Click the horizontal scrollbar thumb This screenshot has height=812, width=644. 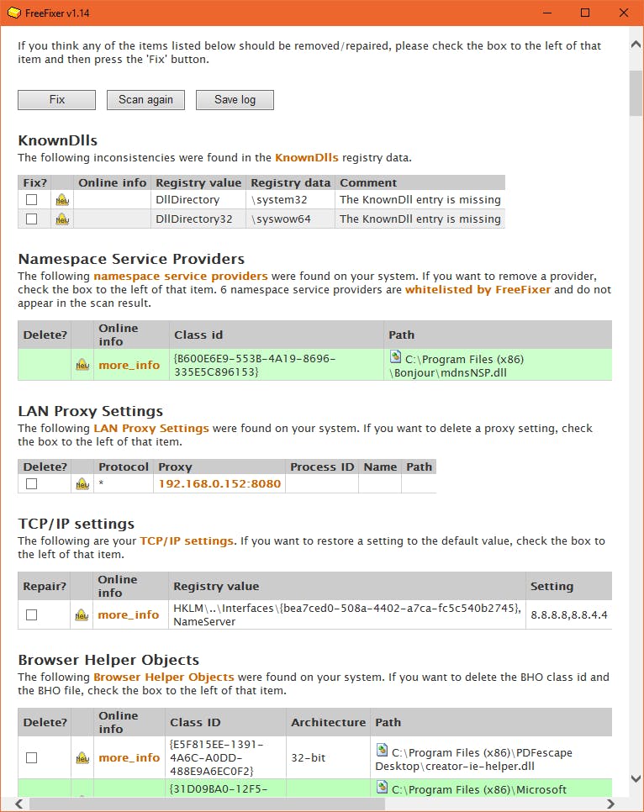click(x=208, y=804)
